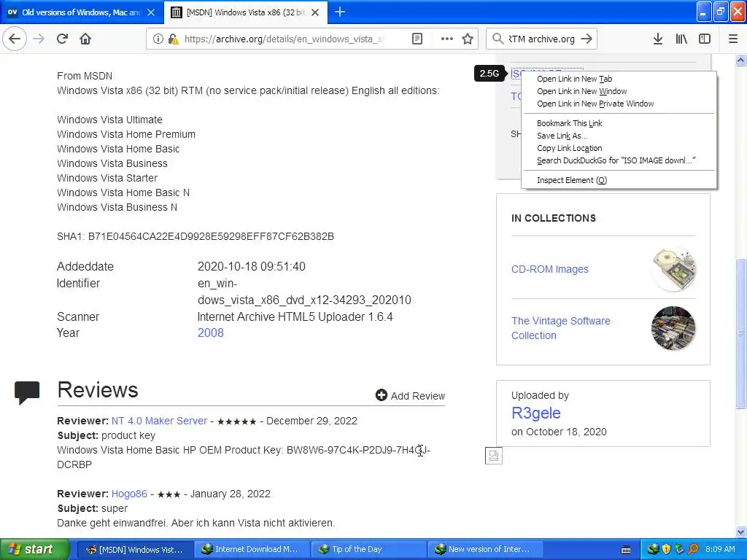Close the Old versions of Windows tab
Image resolution: width=747 pixels, height=560 pixels.
point(151,12)
